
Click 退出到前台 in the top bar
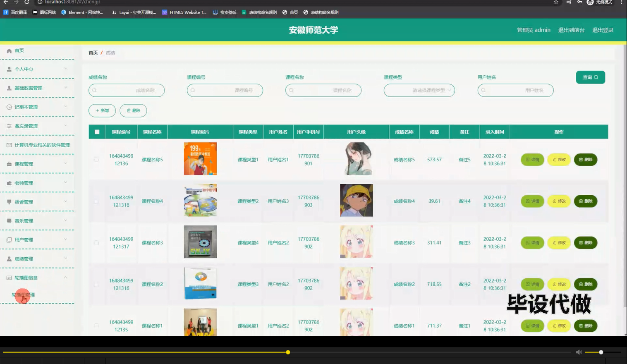click(572, 30)
